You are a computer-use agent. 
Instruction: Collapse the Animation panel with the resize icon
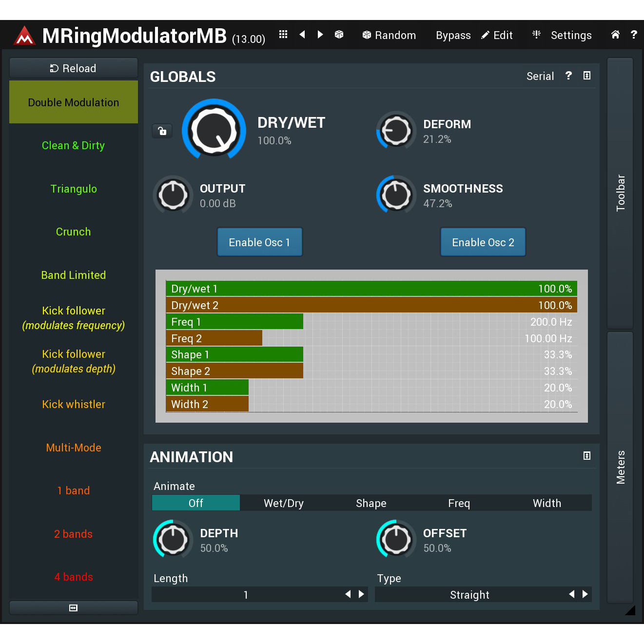coord(586,456)
